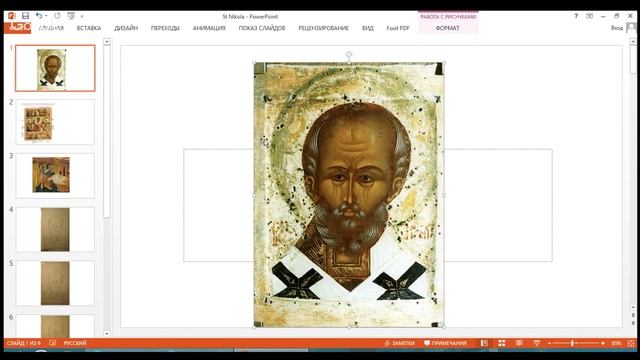Switch to Reading view icon
Screen dimensions: 640x360
pyautogui.click(x=519, y=343)
